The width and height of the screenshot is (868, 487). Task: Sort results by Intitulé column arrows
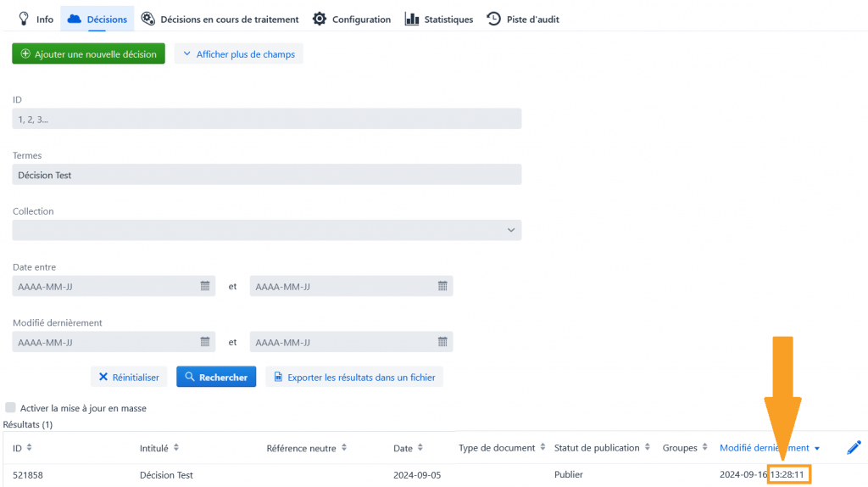(176, 448)
